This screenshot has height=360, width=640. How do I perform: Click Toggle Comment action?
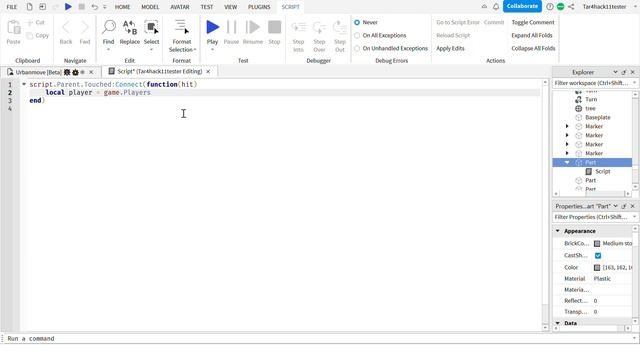tap(533, 22)
